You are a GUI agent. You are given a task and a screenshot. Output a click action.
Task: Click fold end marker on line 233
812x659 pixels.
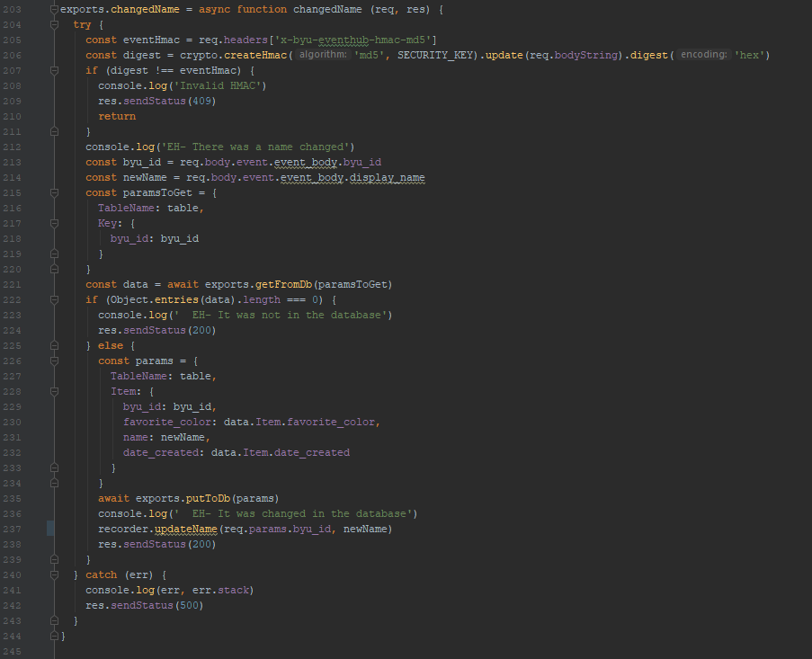[54, 468]
